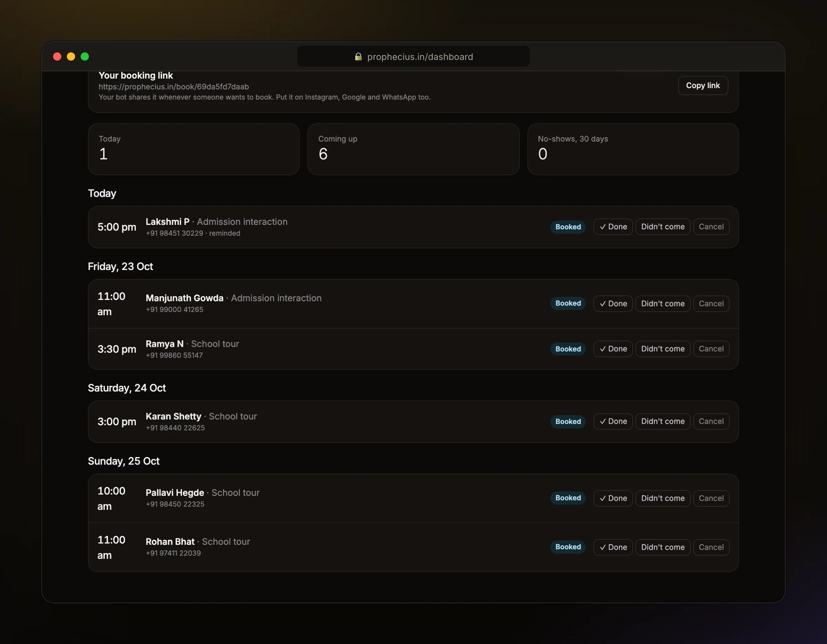Click the Copy link button

(x=703, y=85)
